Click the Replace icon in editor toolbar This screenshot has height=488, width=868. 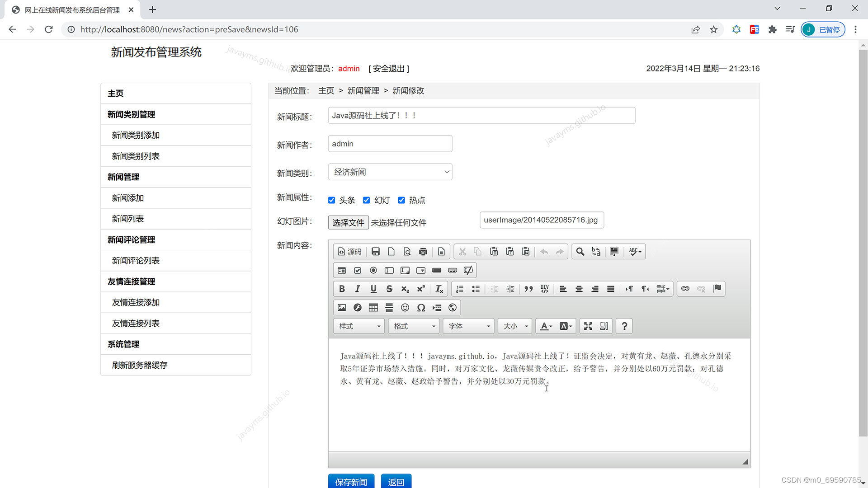tap(596, 252)
